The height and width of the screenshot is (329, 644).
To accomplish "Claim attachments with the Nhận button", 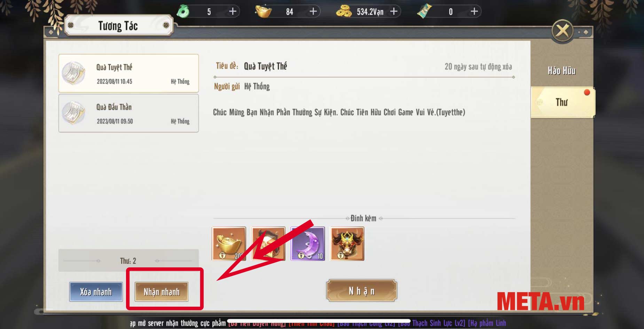I will (362, 291).
